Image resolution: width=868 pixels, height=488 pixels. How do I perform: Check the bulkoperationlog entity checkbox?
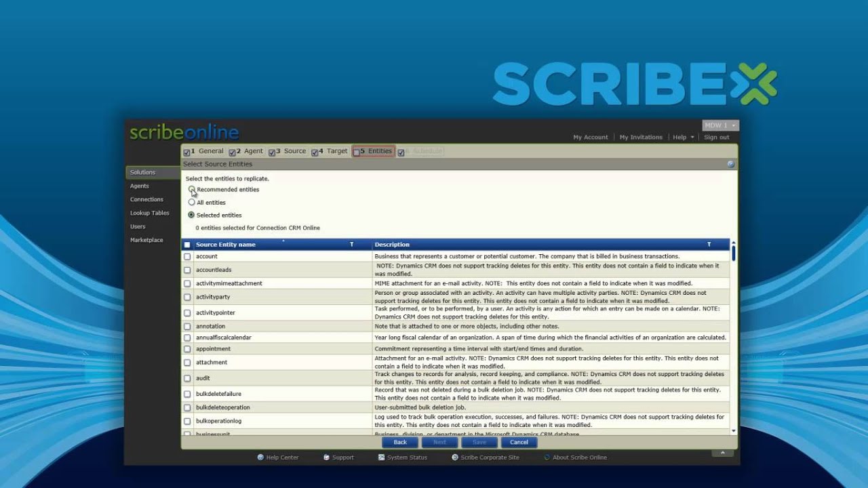click(x=187, y=421)
